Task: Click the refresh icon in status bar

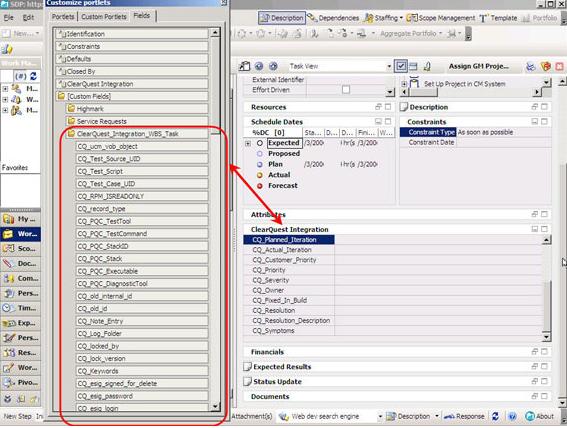Action: [x=495, y=416]
